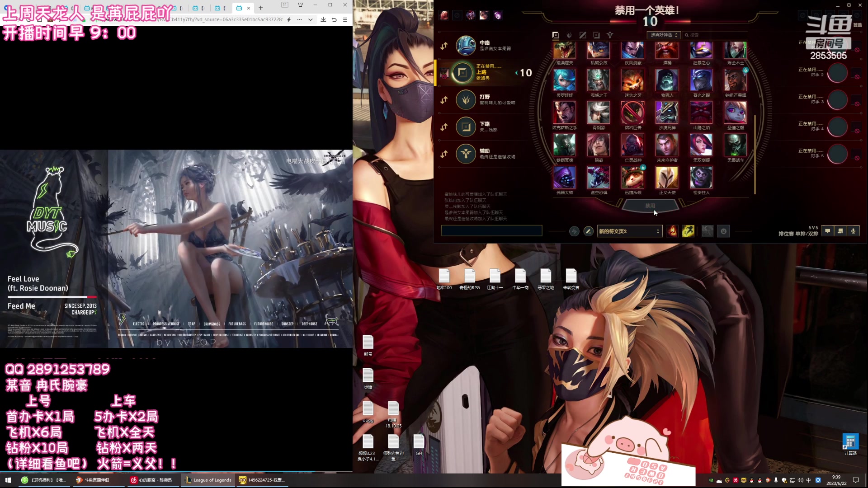Viewport: 868px width, 488px height.
Task: Select champion 铁铠冥魂 to ban
Action: [564, 145]
